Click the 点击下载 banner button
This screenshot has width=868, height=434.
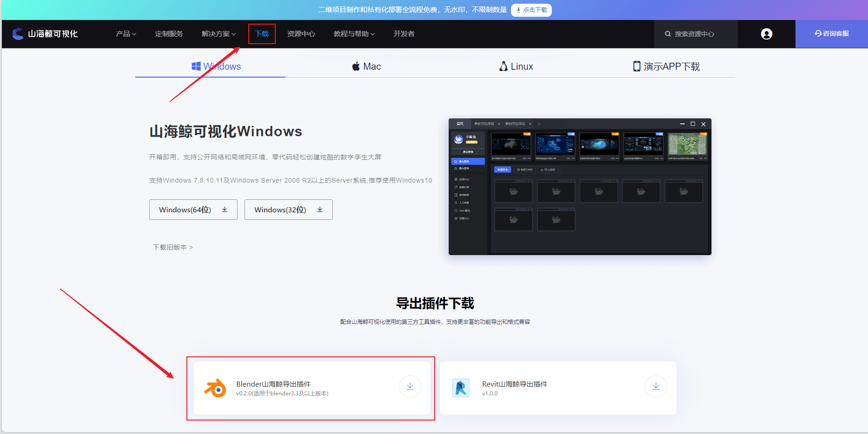[x=531, y=10]
